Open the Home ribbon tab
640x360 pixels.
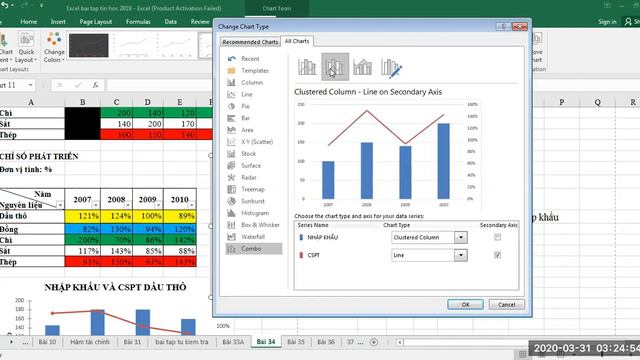29,22
